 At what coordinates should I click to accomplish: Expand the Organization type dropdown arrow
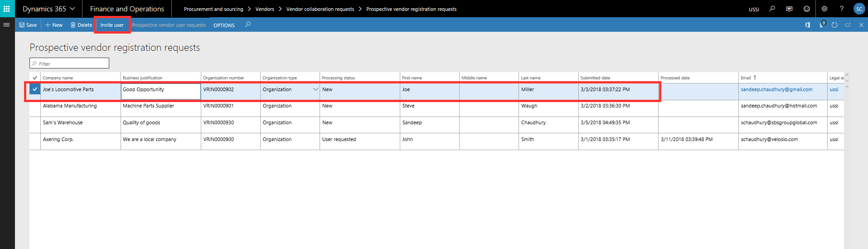click(x=315, y=89)
